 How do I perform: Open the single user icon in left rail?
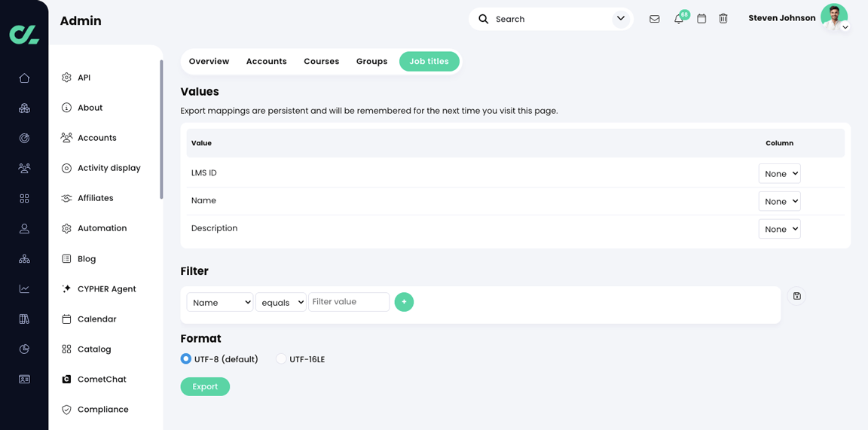click(x=24, y=229)
